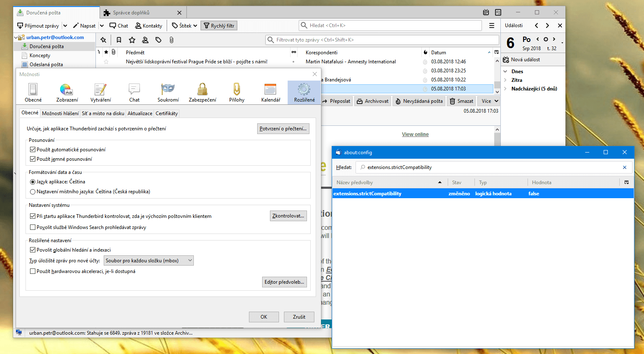Open the Kalendář options category
The height and width of the screenshot is (354, 644).
(270, 92)
